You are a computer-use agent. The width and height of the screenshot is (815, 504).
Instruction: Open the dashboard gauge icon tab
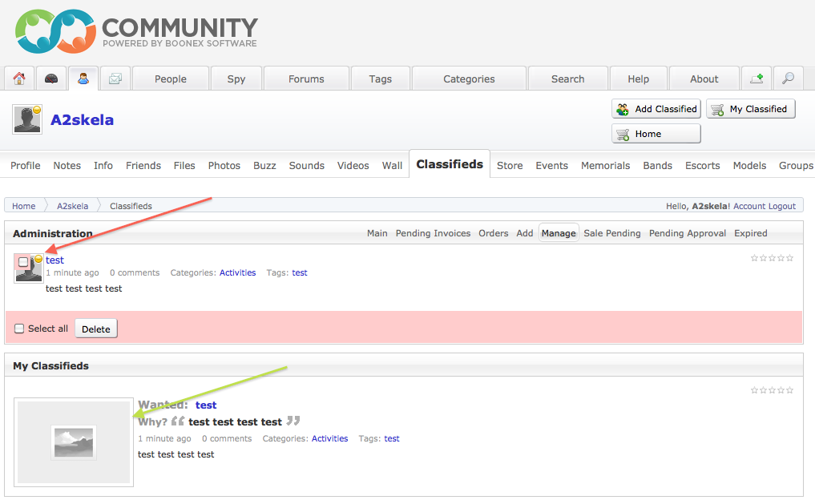(51, 79)
